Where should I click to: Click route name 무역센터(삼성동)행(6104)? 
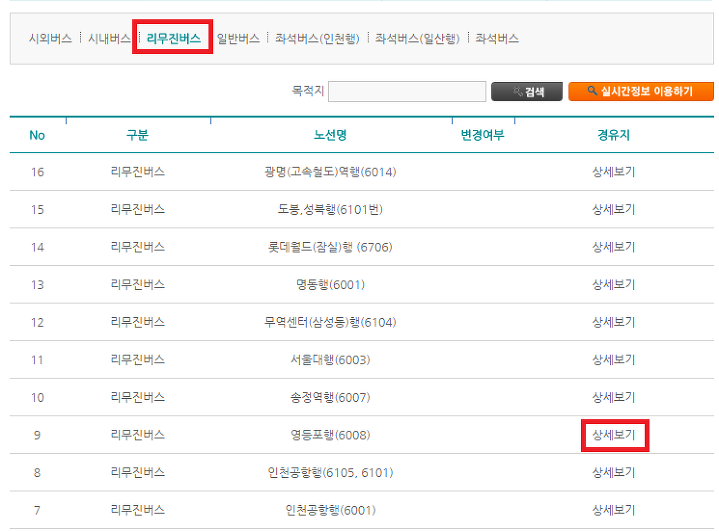(330, 322)
